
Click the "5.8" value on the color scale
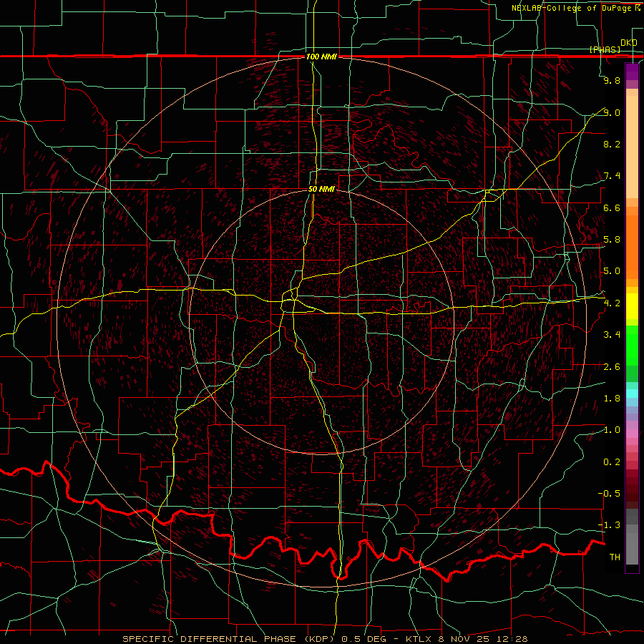point(612,240)
